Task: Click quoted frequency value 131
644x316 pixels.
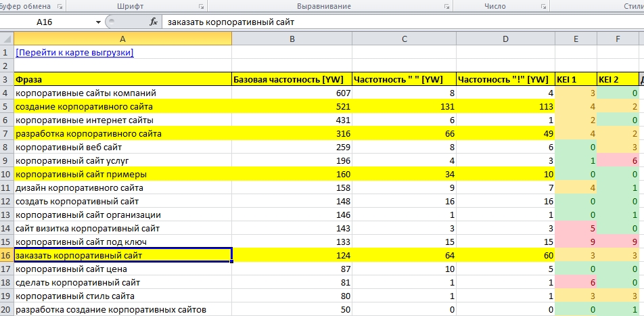Action: tap(404, 106)
